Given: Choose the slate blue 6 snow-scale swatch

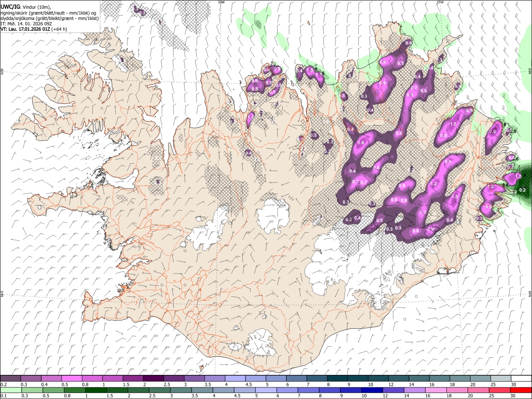Looking at the screenshot, I should click(296, 378).
